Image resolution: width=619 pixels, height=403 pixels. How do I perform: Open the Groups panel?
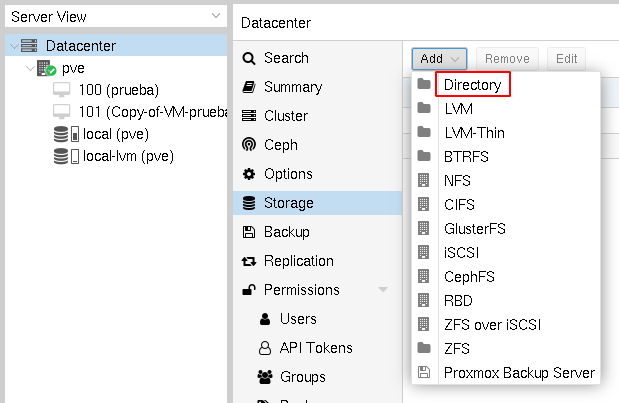(317, 377)
